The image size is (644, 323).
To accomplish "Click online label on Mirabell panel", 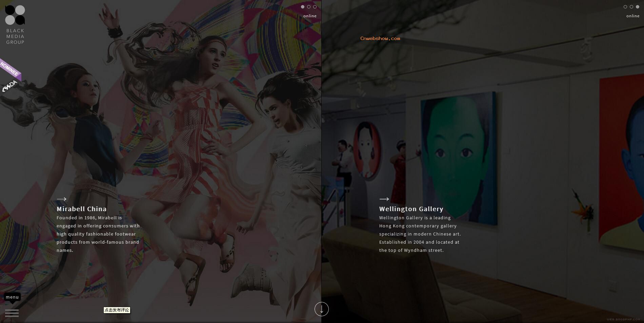I will coord(310,16).
